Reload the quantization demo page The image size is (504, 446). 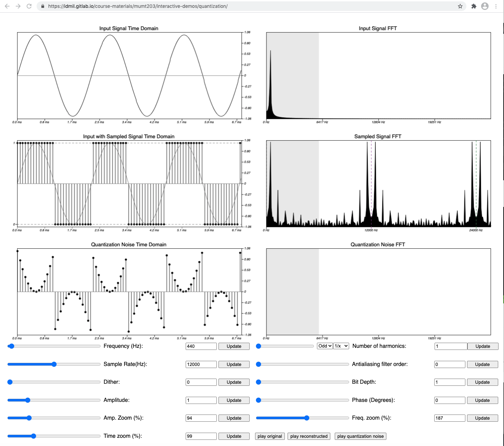pyautogui.click(x=29, y=6)
